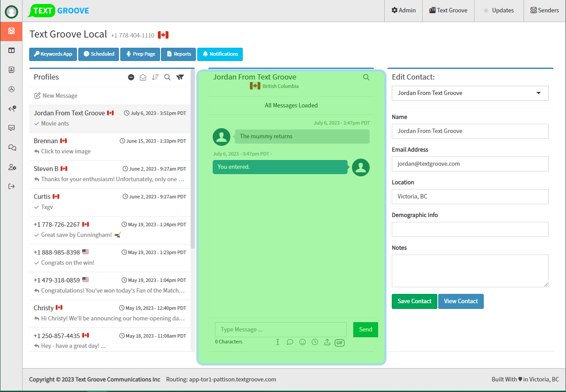Open Steven B's conversation
The width and height of the screenshot is (566, 392).
pos(110,174)
